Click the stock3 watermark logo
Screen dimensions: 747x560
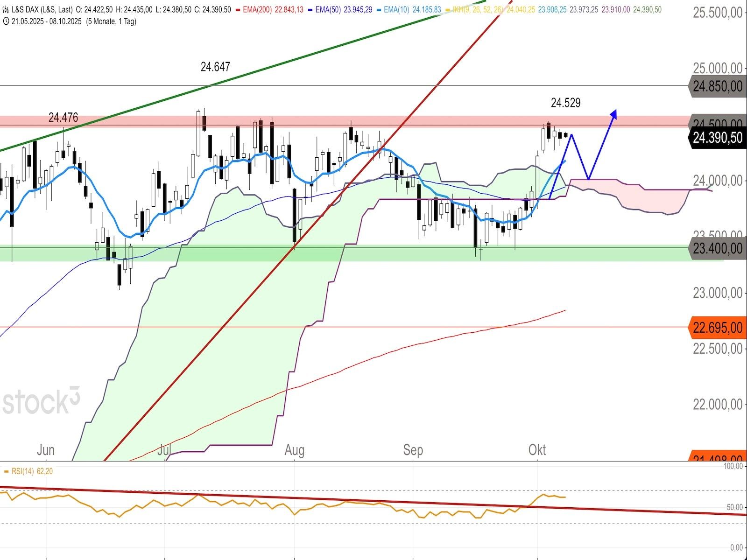(x=41, y=401)
